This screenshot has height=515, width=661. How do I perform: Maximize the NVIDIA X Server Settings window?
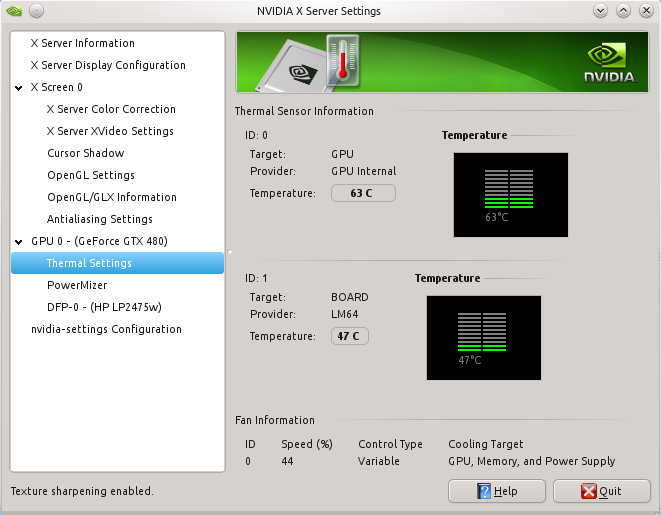pyautogui.click(x=623, y=11)
